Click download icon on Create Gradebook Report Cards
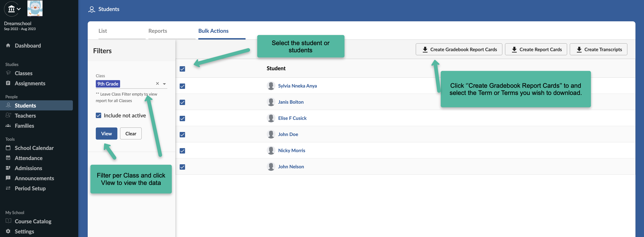644x237 pixels. click(425, 49)
